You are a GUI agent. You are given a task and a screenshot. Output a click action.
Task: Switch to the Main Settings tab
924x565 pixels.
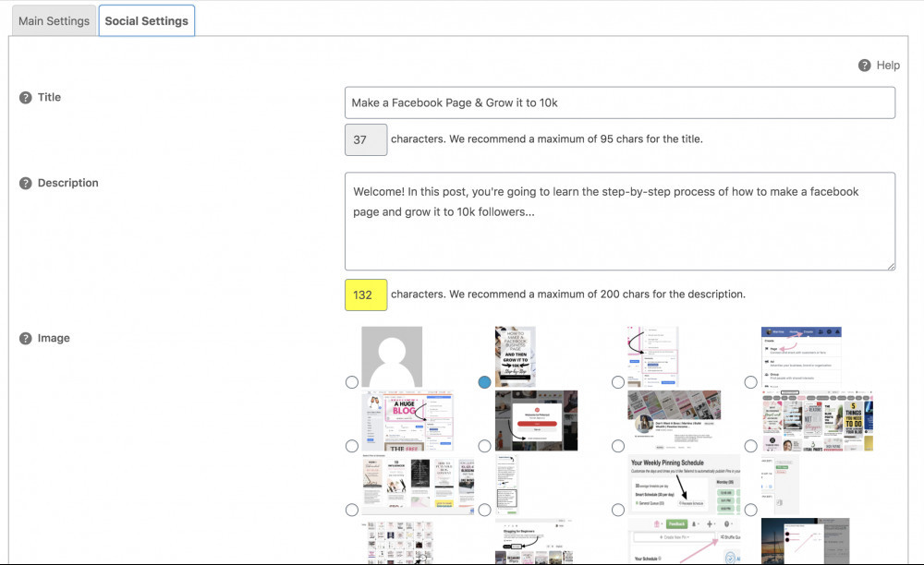[54, 20]
